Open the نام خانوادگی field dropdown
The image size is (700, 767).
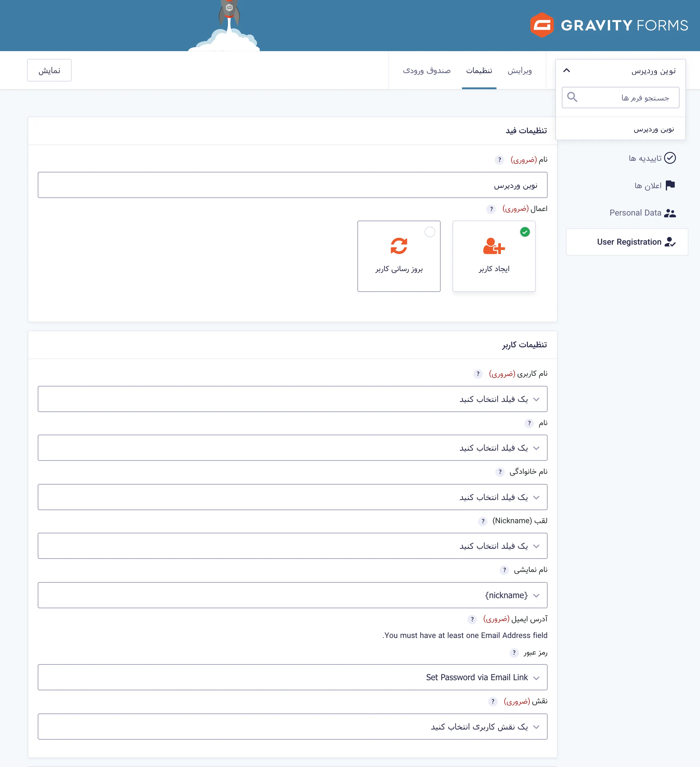(292, 497)
